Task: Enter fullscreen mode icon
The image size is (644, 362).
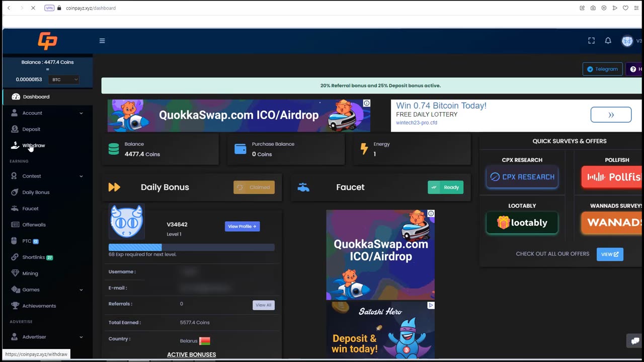Action: tap(592, 41)
